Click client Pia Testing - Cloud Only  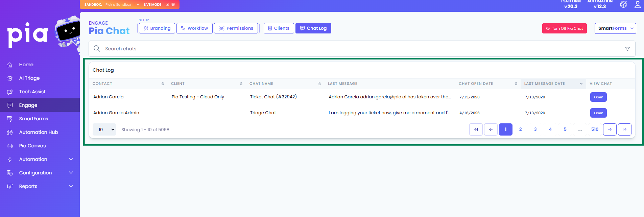(198, 97)
